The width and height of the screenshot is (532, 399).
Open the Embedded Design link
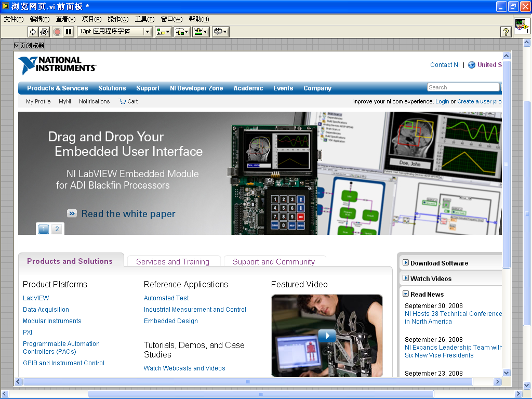click(x=170, y=321)
